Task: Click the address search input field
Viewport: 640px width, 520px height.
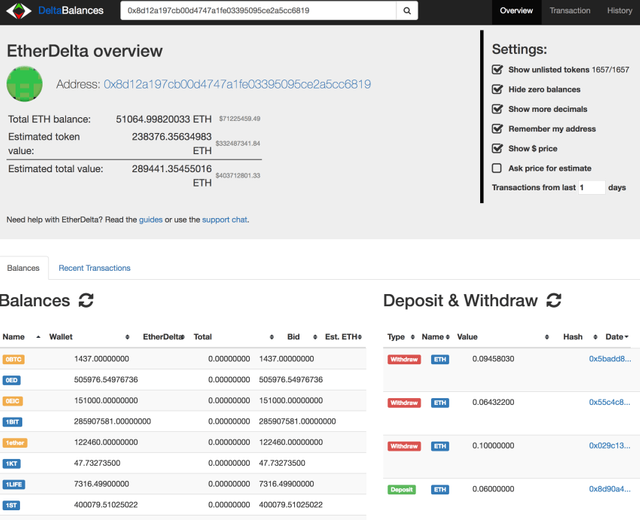Action: coord(258,11)
